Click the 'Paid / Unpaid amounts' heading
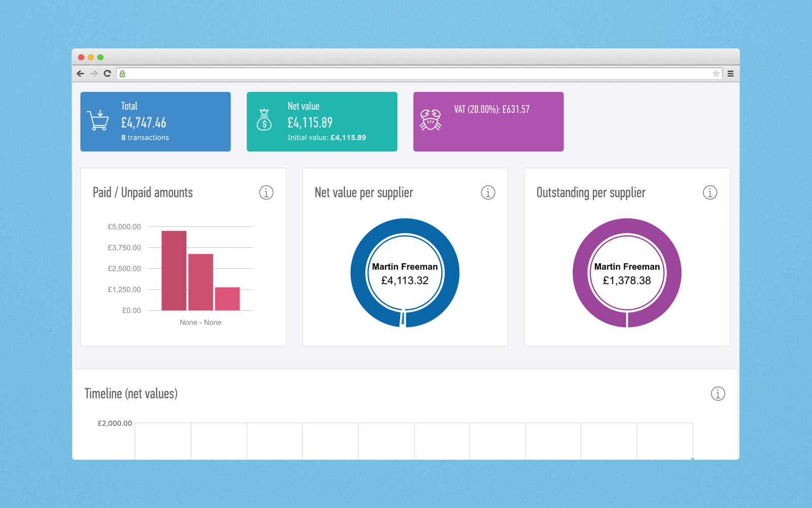Image resolution: width=812 pixels, height=508 pixels. click(143, 193)
